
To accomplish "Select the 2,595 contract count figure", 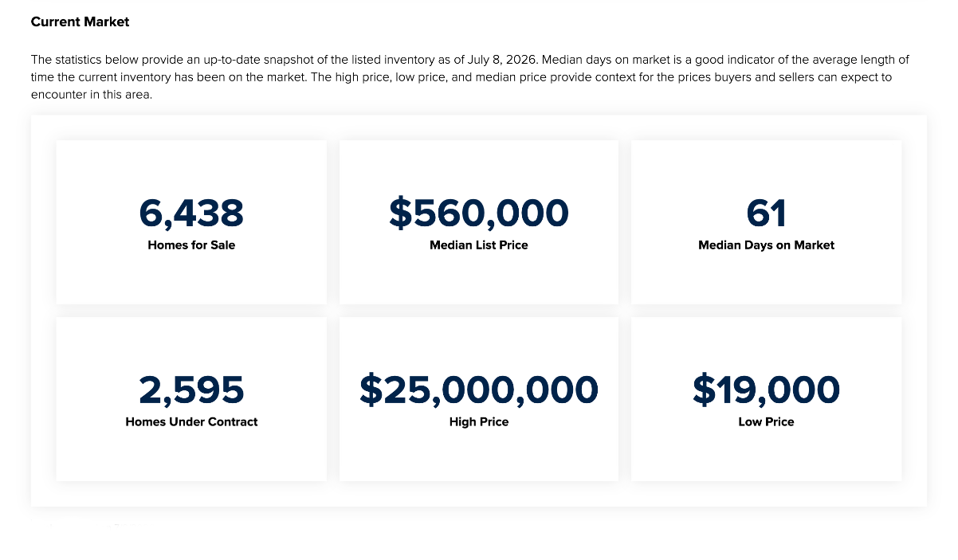I will click(x=191, y=390).
